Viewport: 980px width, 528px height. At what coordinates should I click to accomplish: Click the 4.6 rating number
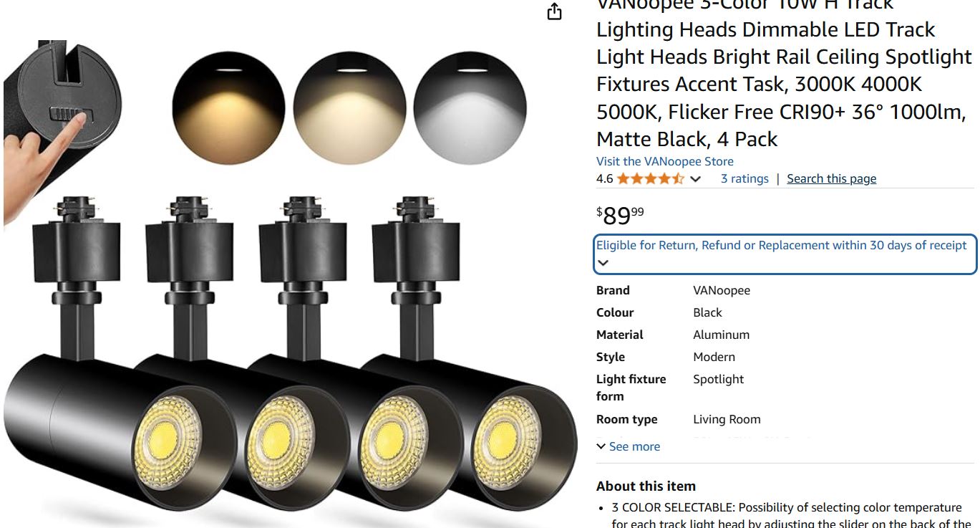click(x=605, y=178)
